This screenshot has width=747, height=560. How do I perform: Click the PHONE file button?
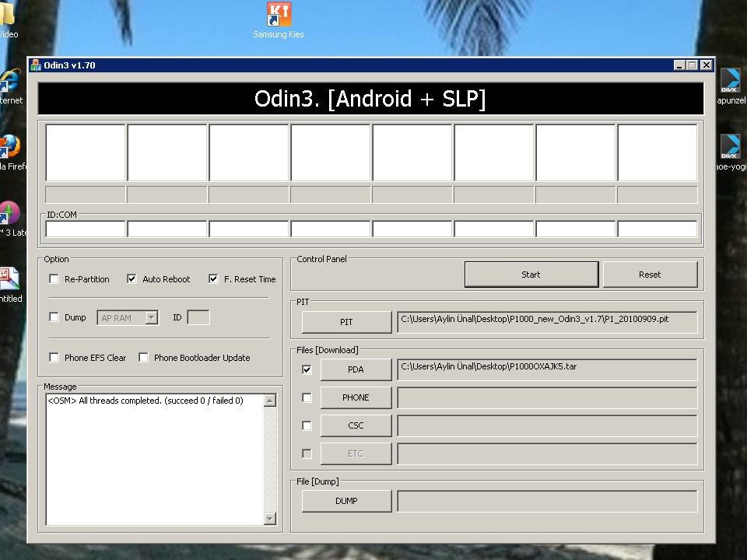click(356, 397)
